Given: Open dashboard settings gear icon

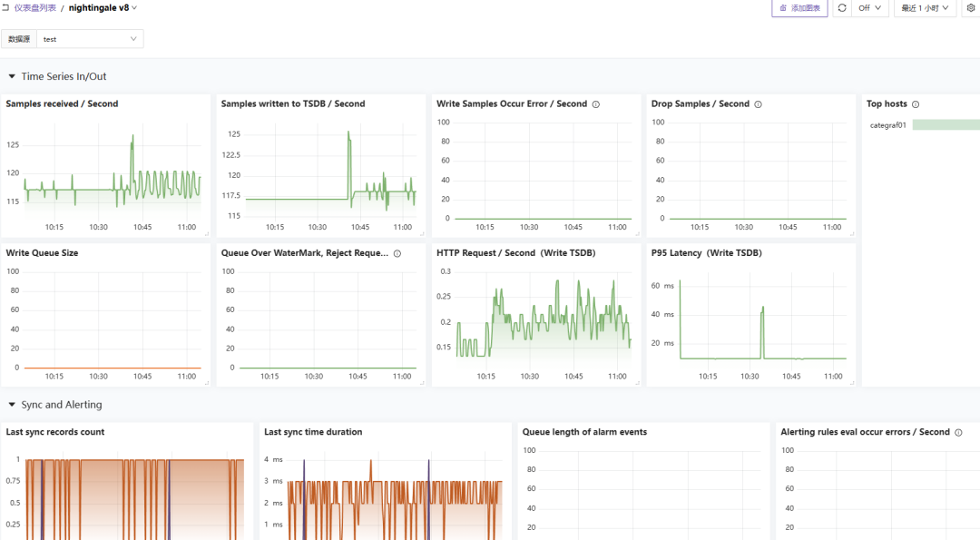Looking at the screenshot, I should pyautogui.click(x=971, y=8).
